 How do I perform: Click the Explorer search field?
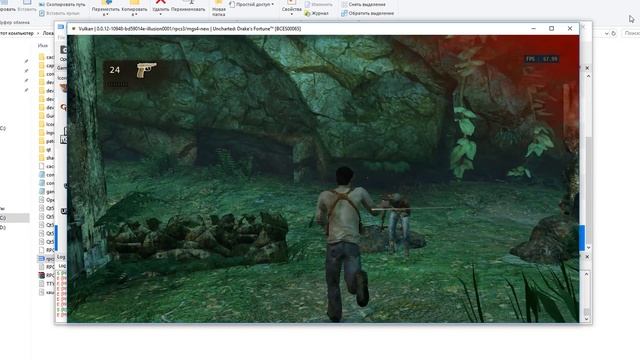click(x=631, y=33)
